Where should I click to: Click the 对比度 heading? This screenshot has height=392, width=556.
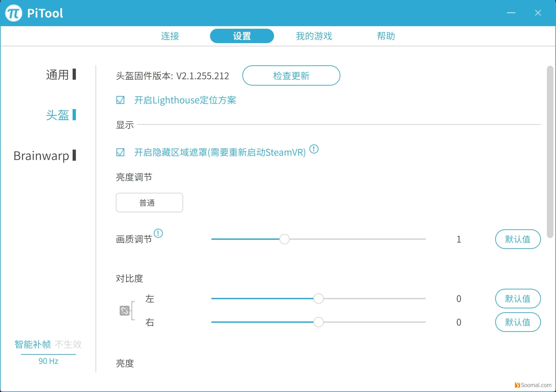click(129, 279)
